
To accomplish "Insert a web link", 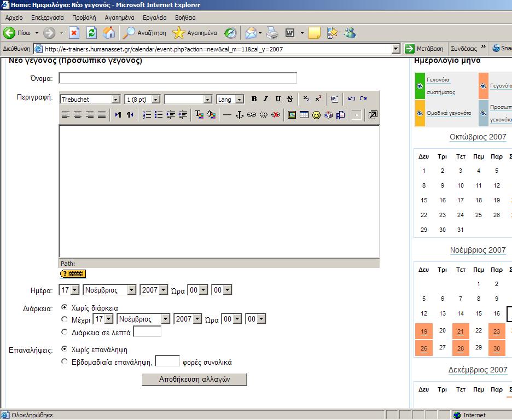I will pyautogui.click(x=252, y=114).
